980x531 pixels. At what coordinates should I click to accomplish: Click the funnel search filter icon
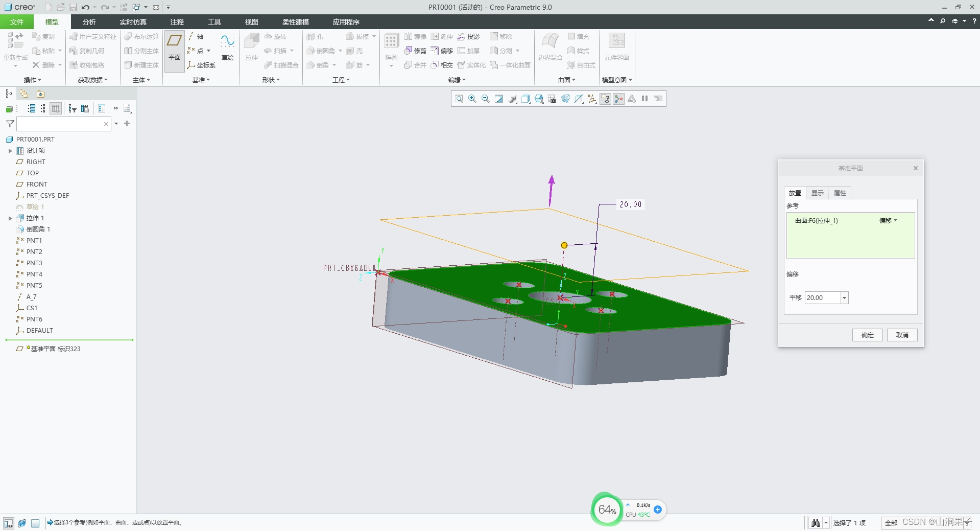(x=10, y=124)
